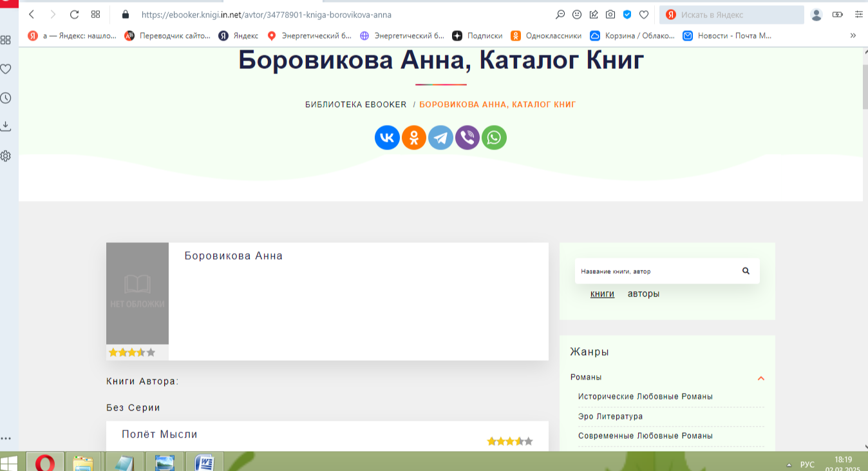This screenshot has height=471, width=868.
Task: Click the smiley feedback icon
Action: [577, 14]
